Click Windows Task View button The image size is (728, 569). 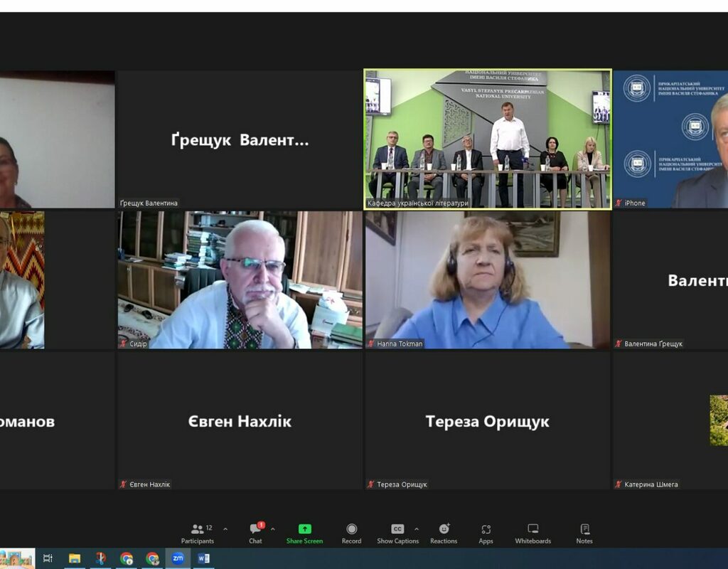coord(48,558)
